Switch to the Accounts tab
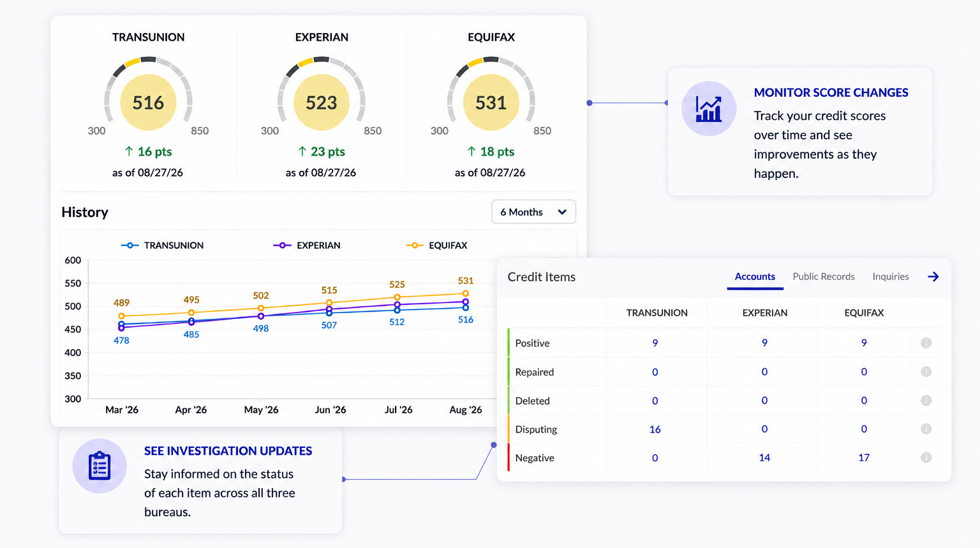Screen dimensions: 980x548 (755, 277)
